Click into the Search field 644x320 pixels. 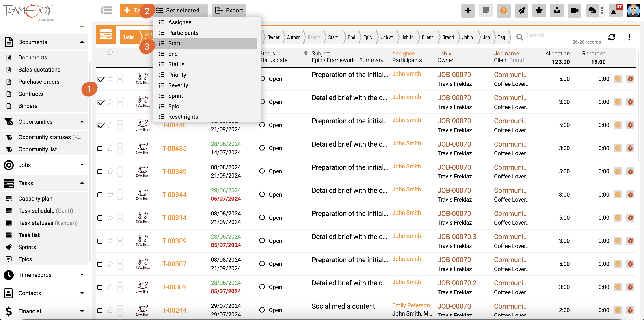tap(564, 35)
